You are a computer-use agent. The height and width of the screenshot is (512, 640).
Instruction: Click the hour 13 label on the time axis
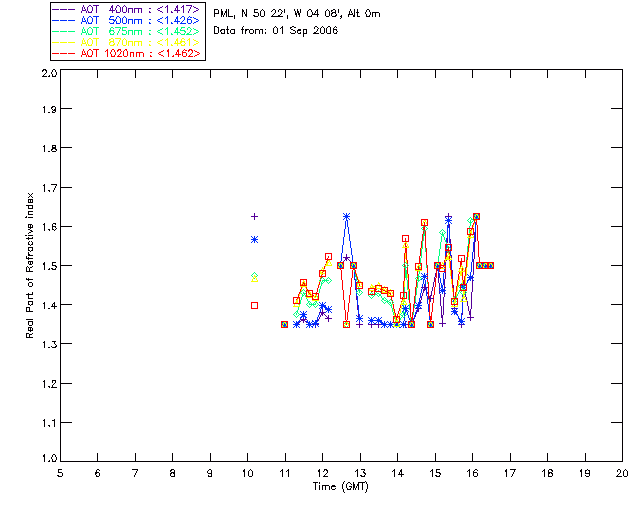click(360, 473)
